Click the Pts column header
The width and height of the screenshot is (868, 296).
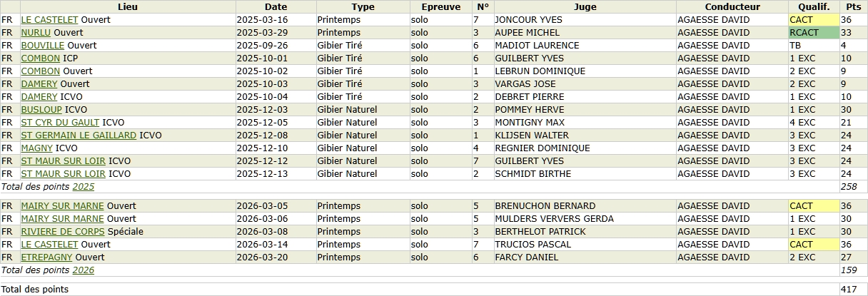(853, 6)
